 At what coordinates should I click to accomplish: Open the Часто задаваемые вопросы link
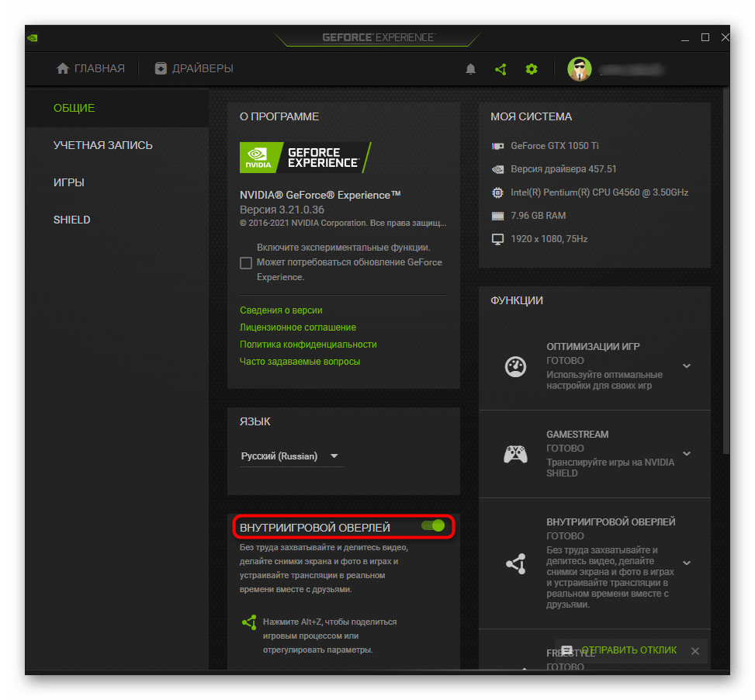coord(300,362)
